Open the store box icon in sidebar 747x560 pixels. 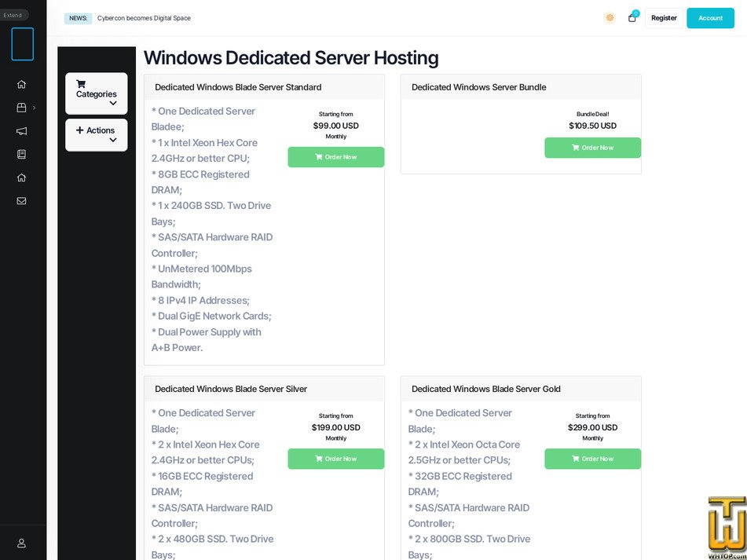tap(21, 108)
